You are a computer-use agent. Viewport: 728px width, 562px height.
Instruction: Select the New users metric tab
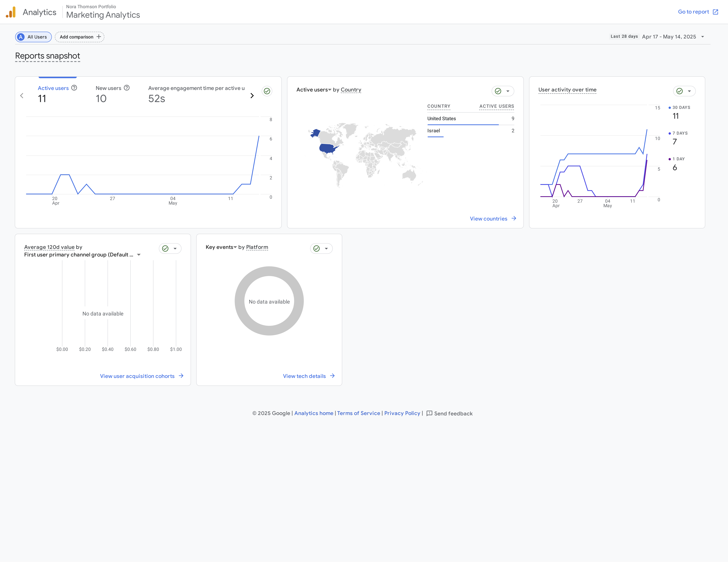(113, 94)
